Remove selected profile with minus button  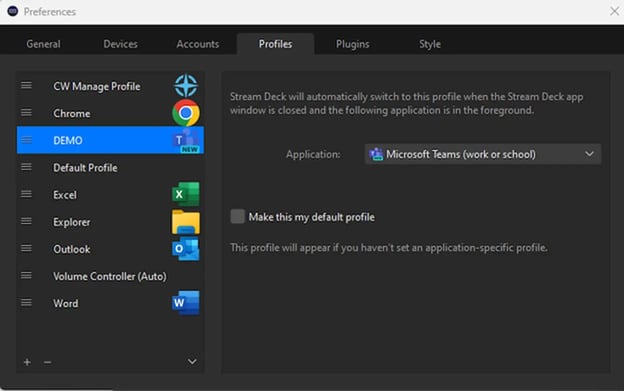[47, 362]
